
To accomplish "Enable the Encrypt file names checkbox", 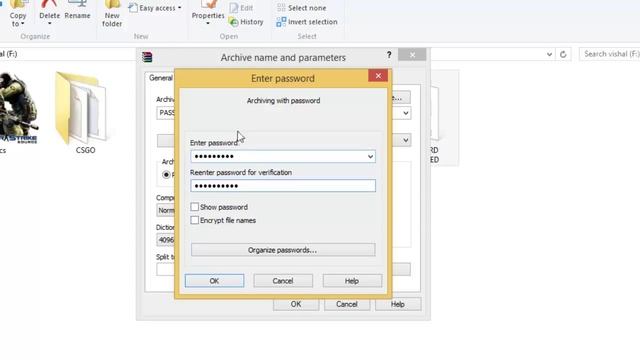I will 194,220.
